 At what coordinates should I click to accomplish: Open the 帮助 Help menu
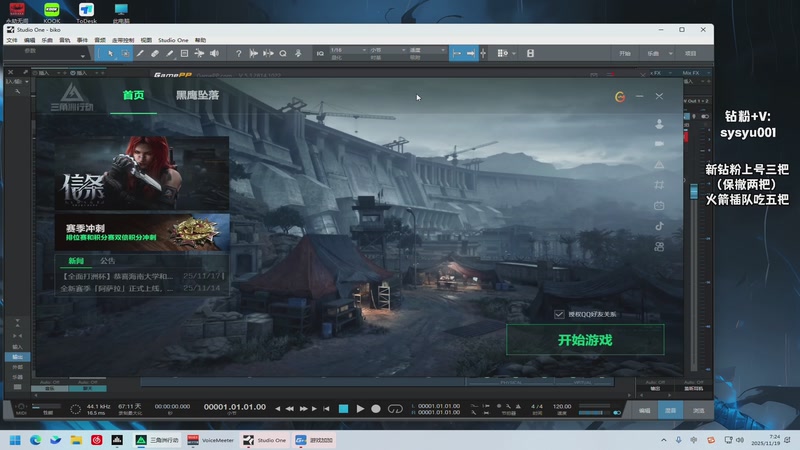201,40
